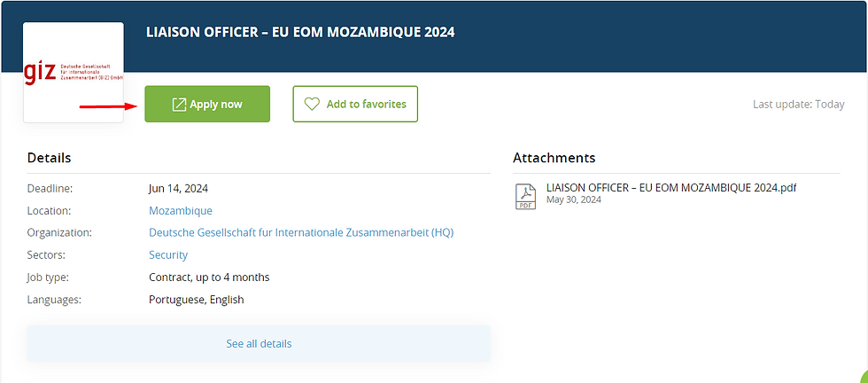
Task: Select the Security sector link
Action: pos(168,254)
